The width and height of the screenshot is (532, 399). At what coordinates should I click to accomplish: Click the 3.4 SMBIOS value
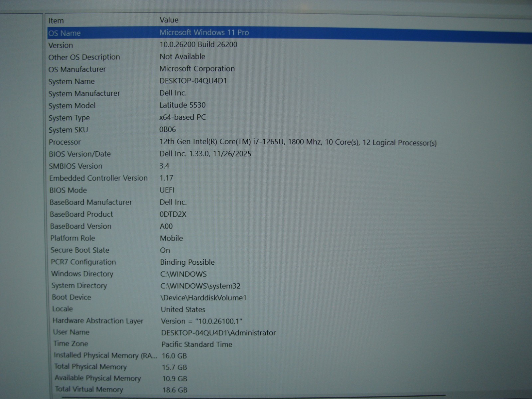click(164, 166)
